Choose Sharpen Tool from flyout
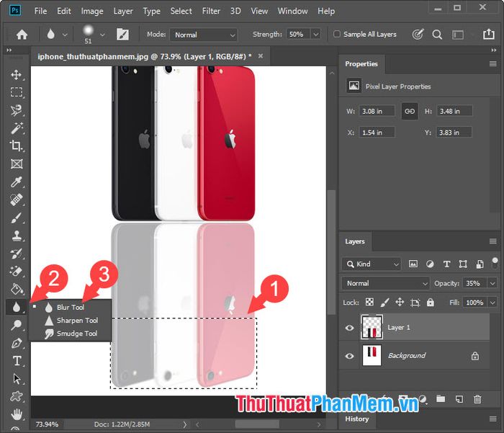Screen dimensions: 504x433 pos(71,321)
